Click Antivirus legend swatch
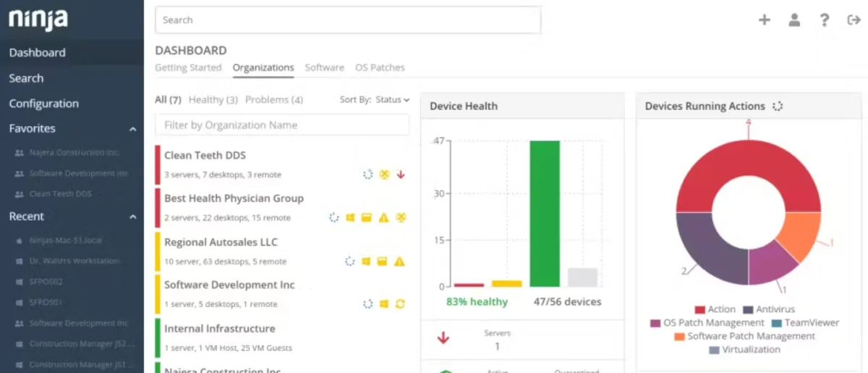The image size is (868, 373). (748, 310)
